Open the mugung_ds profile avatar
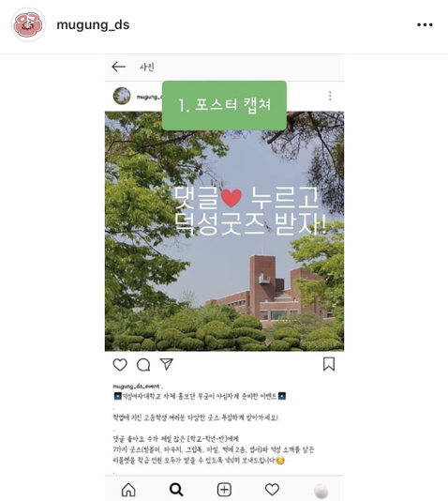448x501 pixels. (28, 25)
